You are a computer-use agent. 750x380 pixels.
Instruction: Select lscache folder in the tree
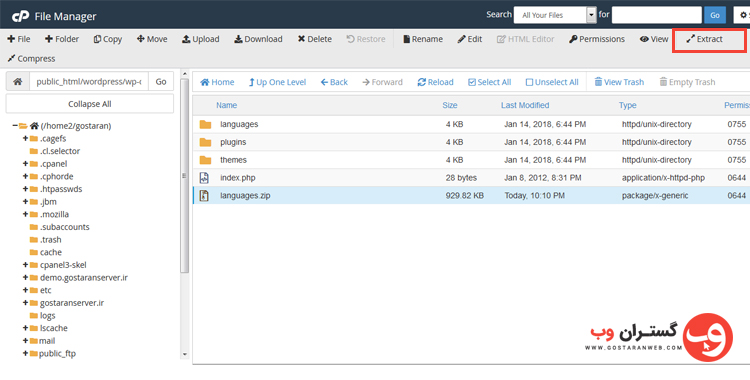[x=54, y=328]
